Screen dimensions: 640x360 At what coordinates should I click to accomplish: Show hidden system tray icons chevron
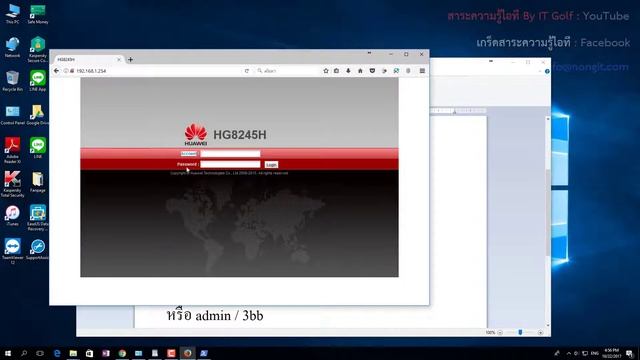[x=569, y=353]
